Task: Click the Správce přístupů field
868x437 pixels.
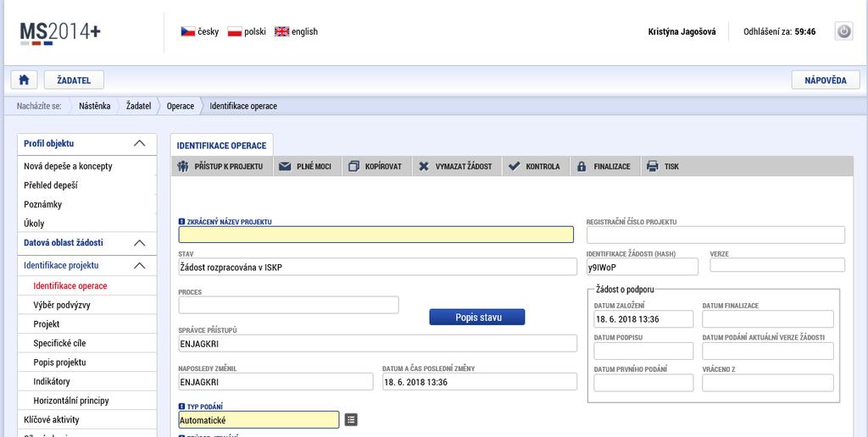Action: pos(377,343)
